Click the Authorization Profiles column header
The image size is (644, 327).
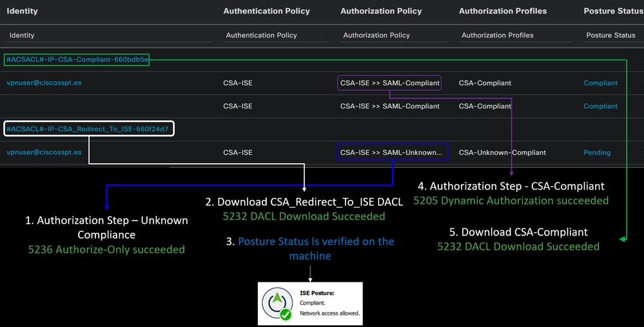click(x=502, y=11)
